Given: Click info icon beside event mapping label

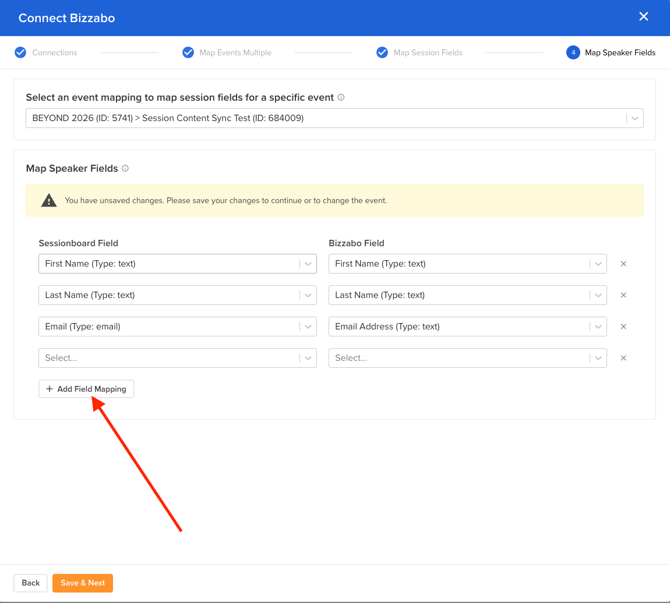Looking at the screenshot, I should coord(341,98).
